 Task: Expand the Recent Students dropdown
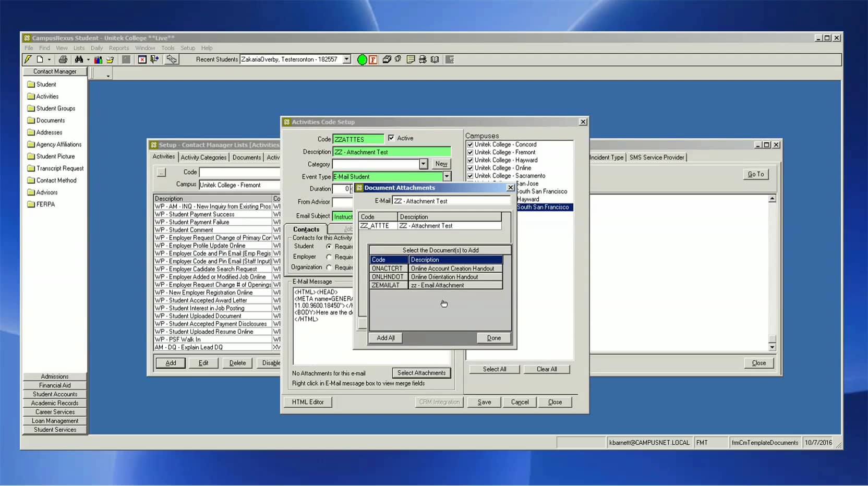[346, 59]
